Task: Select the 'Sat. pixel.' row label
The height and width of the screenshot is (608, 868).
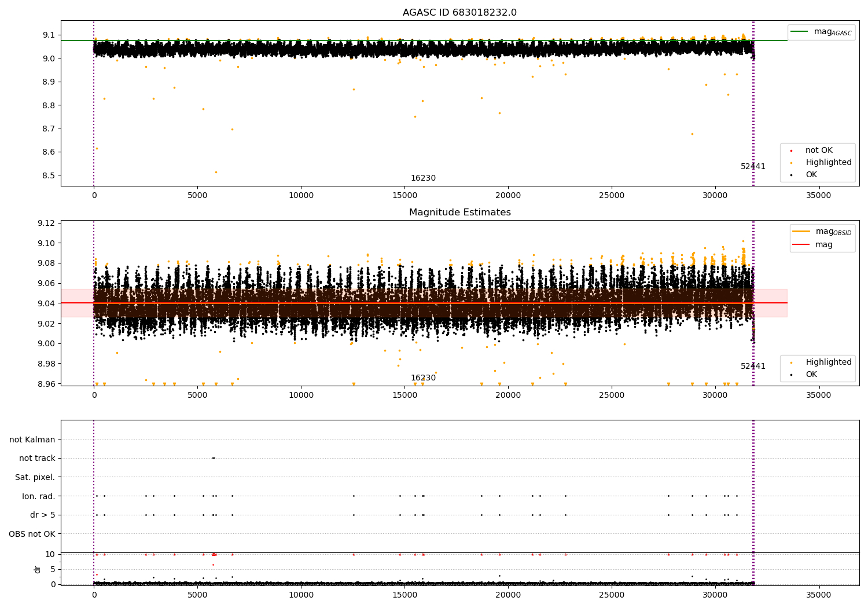Action: click(x=35, y=478)
